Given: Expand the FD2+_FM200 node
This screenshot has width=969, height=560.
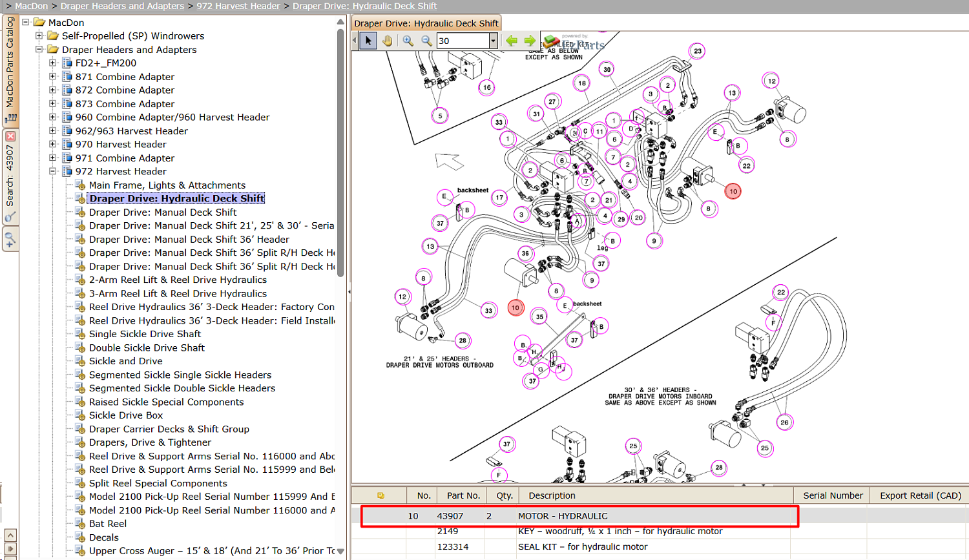Looking at the screenshot, I should 53,63.
